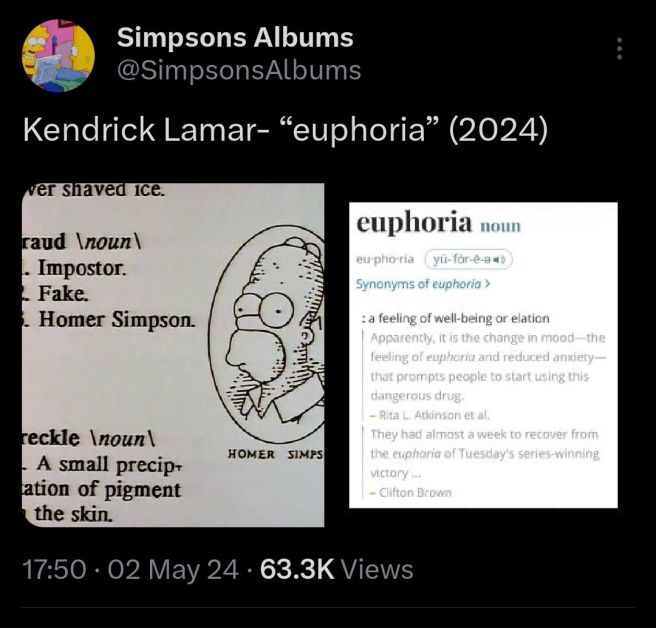Open the fraud dictionary image on the left
Viewport: 656px width, 628px height.
point(173,355)
